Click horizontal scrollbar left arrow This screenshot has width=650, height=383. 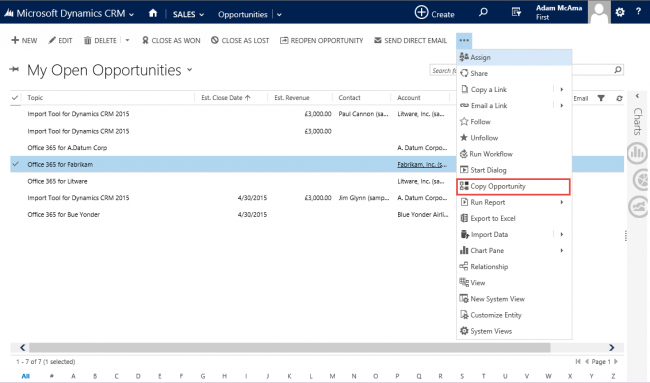(x=23, y=347)
